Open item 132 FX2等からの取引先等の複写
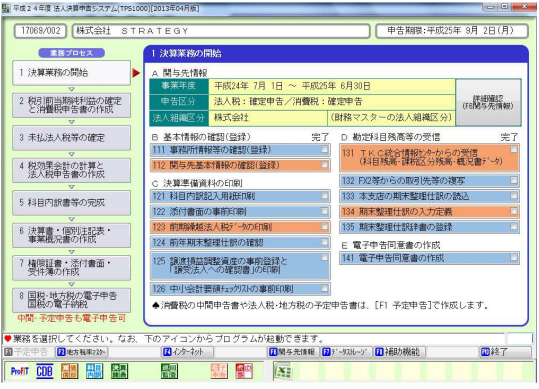Viewport: 539px width, 389px height. tap(429, 181)
